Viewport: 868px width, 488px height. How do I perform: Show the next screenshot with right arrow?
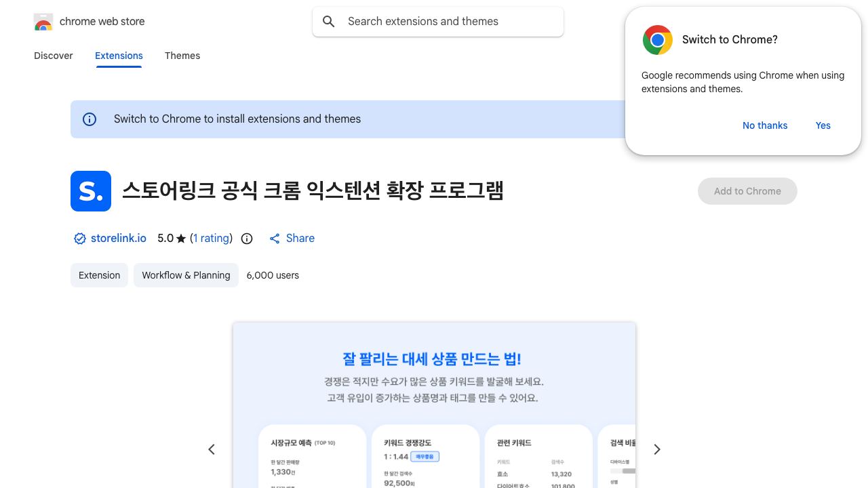tap(656, 449)
